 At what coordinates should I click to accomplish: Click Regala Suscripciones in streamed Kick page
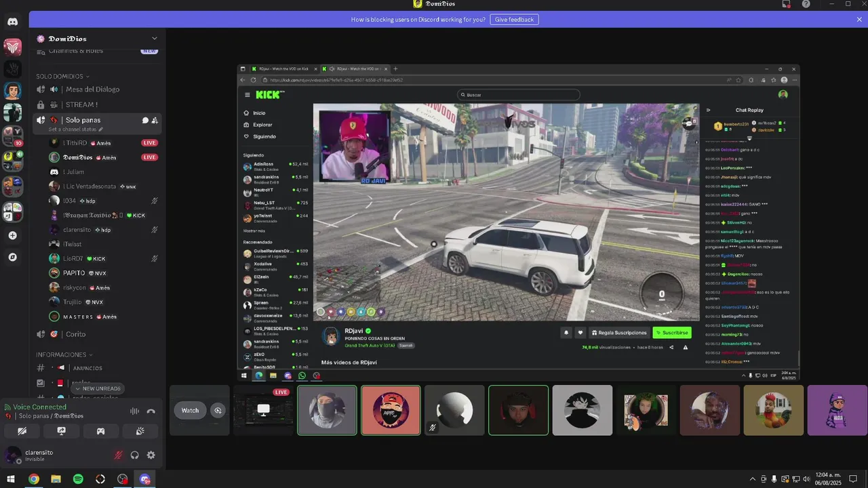(x=620, y=333)
